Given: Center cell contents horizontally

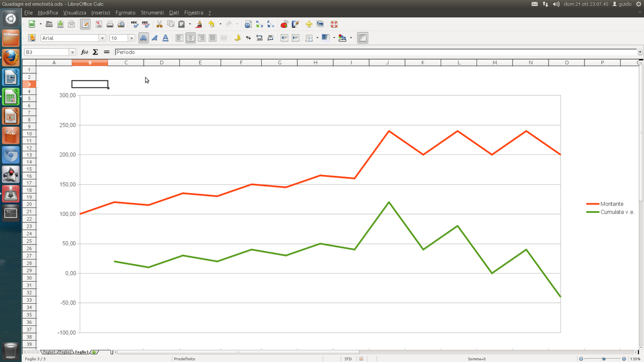Looking at the screenshot, I should pyautogui.click(x=190, y=38).
